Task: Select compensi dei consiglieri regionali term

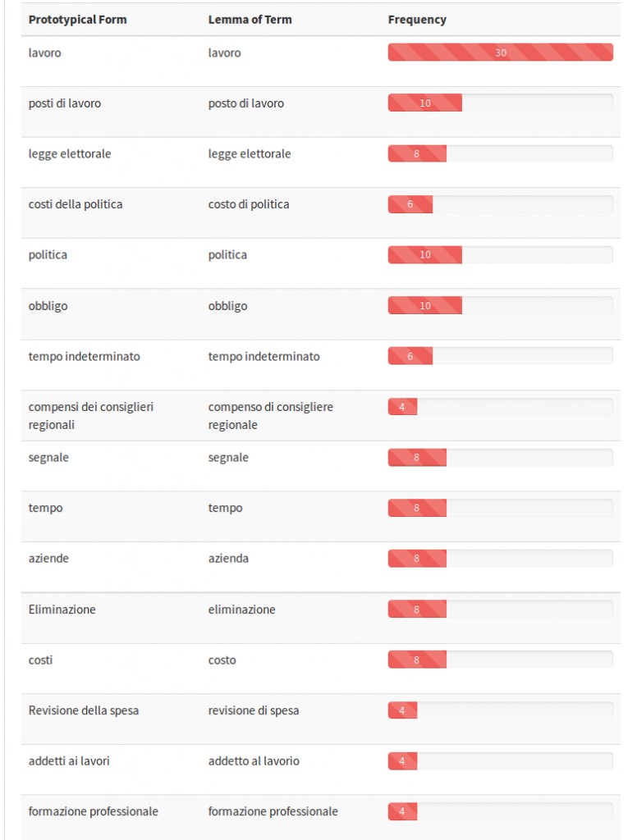Action: (x=91, y=416)
